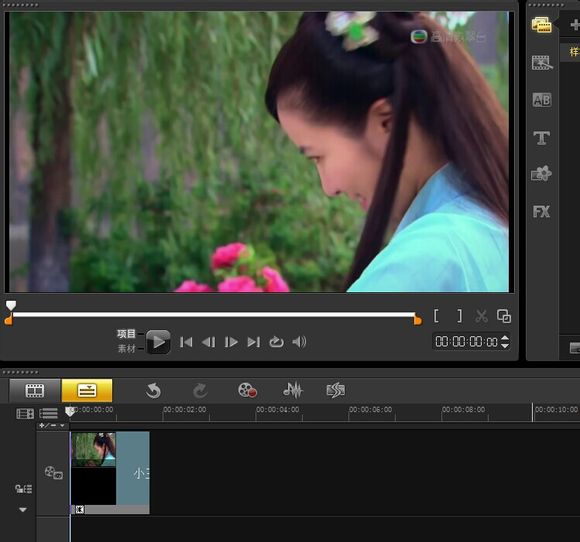This screenshot has height=542, width=580.
Task: Switch to Storyboard View tab
Action: [x=35, y=390]
